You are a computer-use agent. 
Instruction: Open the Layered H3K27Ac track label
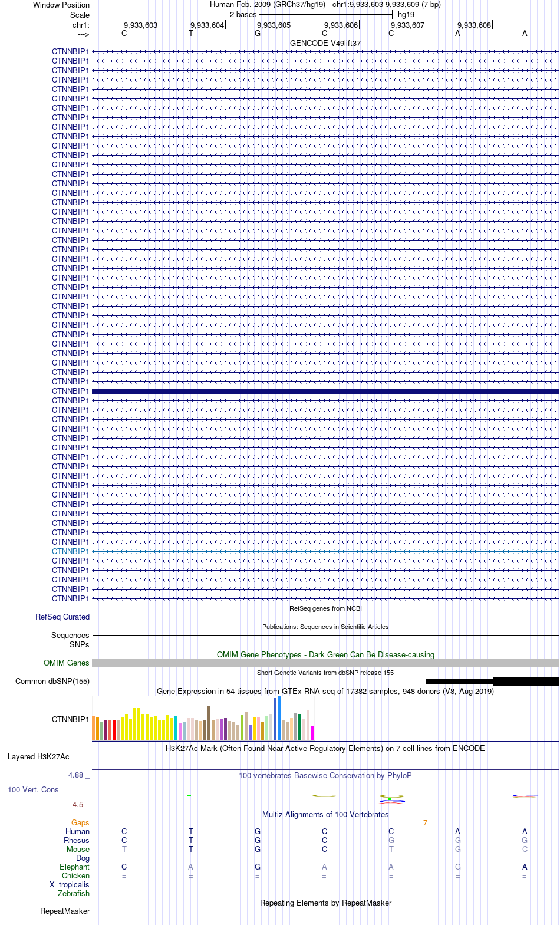click(x=38, y=756)
